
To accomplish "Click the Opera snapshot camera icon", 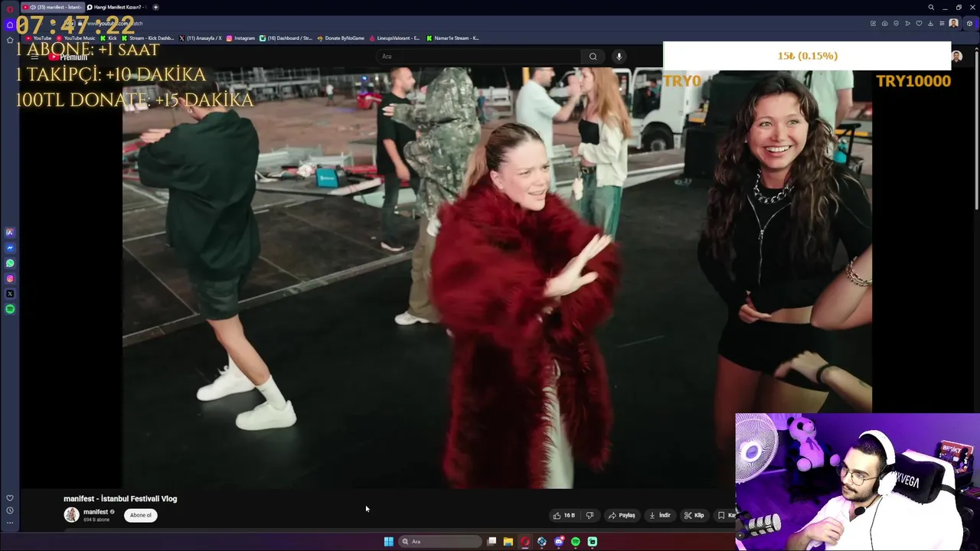I will (x=885, y=24).
